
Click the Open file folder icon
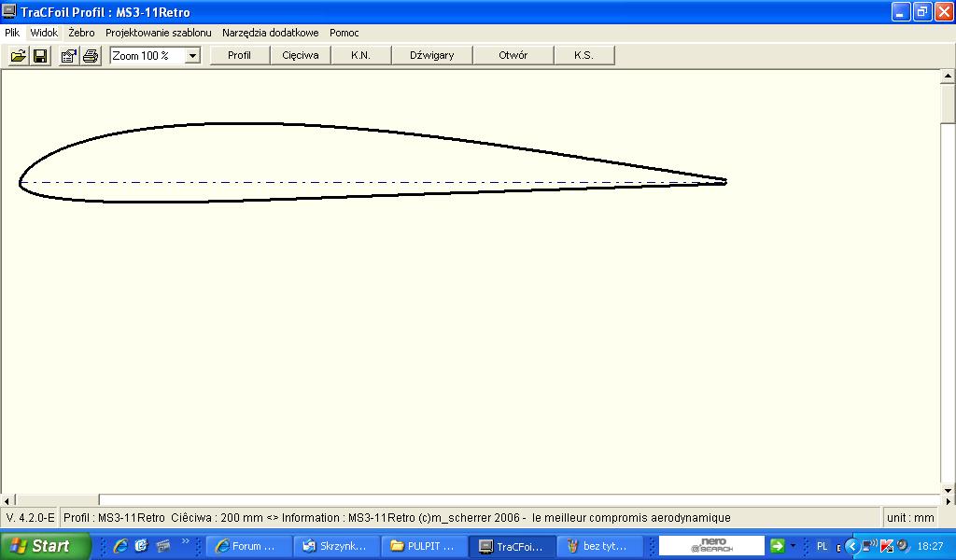click(x=18, y=56)
